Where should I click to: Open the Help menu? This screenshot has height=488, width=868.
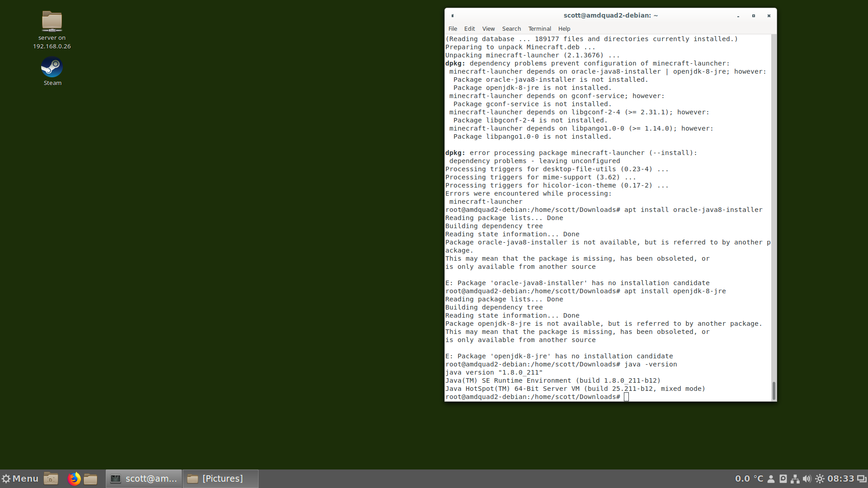(564, 28)
